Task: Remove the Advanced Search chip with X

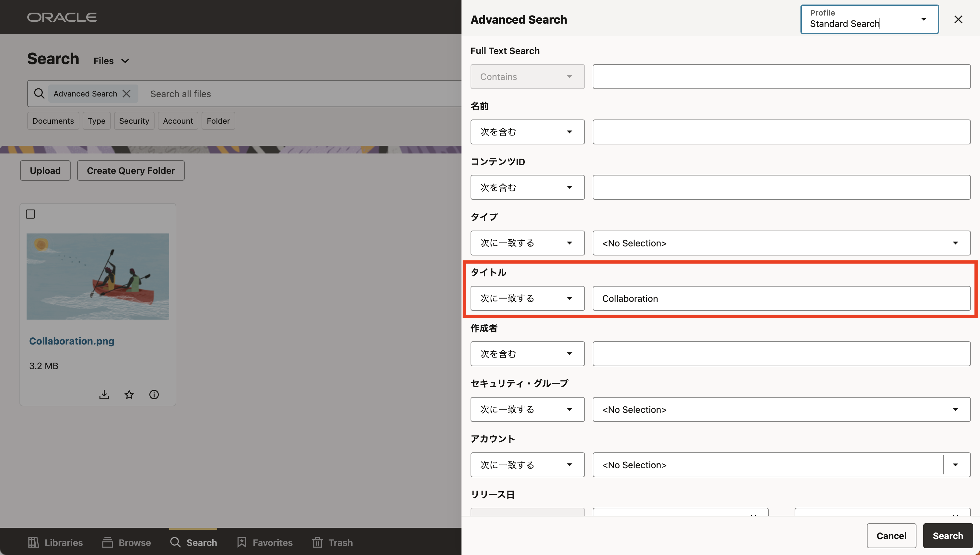Action: click(127, 94)
